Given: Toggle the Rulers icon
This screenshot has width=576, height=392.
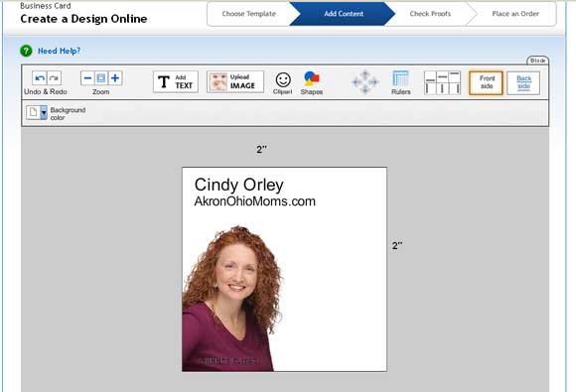Looking at the screenshot, I should click(x=400, y=78).
